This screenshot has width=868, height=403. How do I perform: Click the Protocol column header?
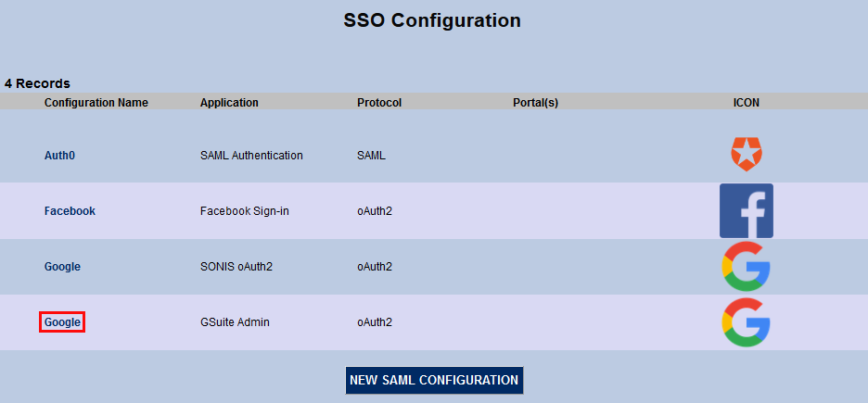click(x=379, y=103)
